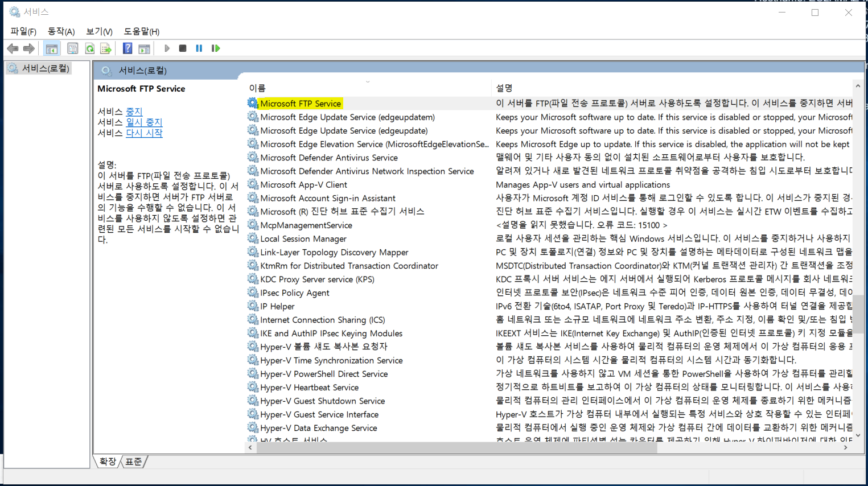Click the vertical scrollbar up arrow
This screenshot has height=486, width=868.
pyautogui.click(x=858, y=87)
